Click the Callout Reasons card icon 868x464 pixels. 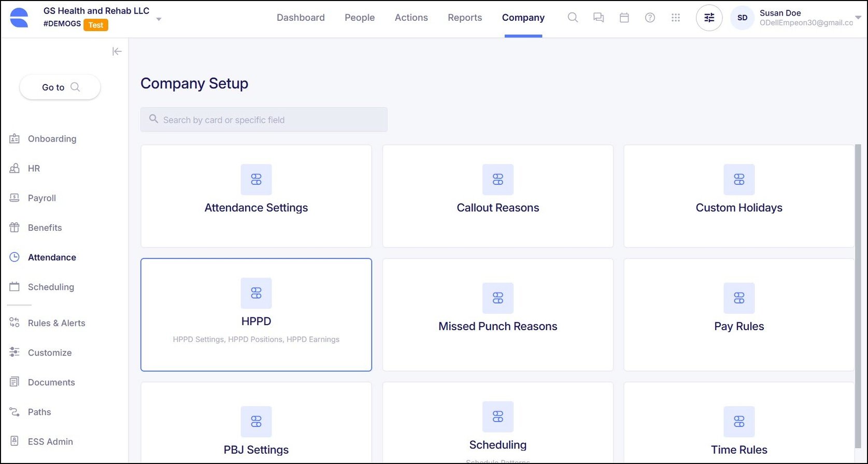pos(497,179)
